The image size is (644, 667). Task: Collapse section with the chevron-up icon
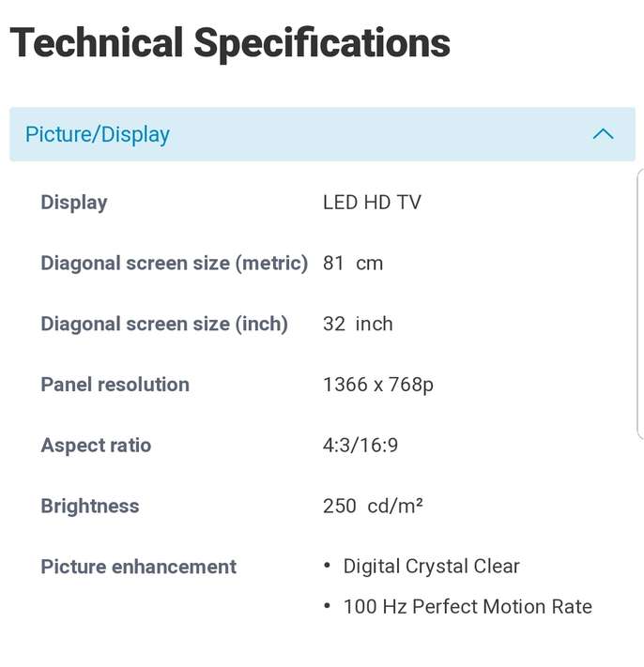[x=603, y=134]
